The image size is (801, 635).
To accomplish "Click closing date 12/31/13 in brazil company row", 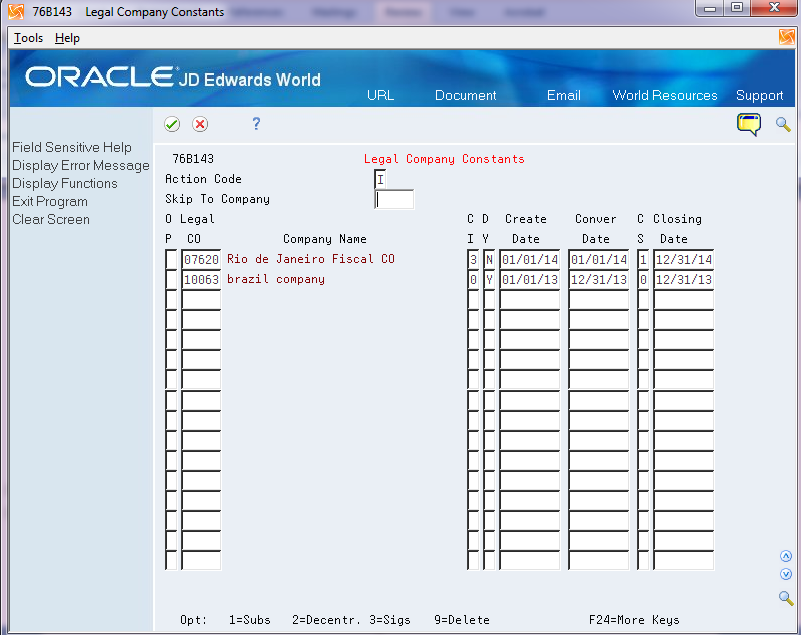I will click(x=684, y=279).
